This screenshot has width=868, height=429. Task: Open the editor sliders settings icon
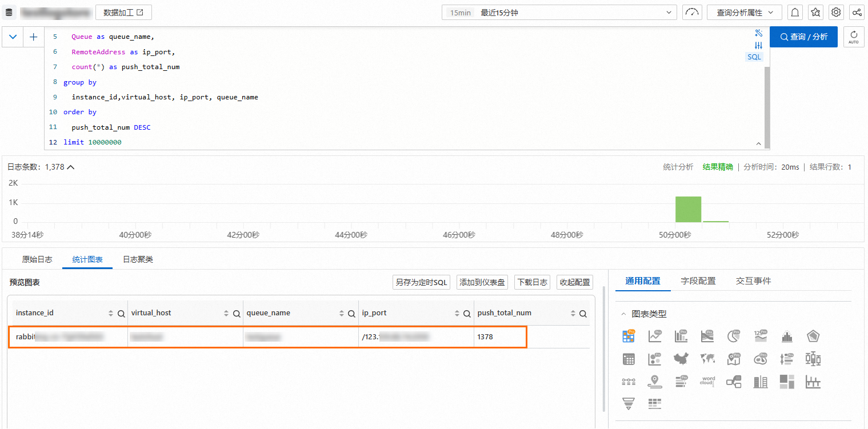759,46
